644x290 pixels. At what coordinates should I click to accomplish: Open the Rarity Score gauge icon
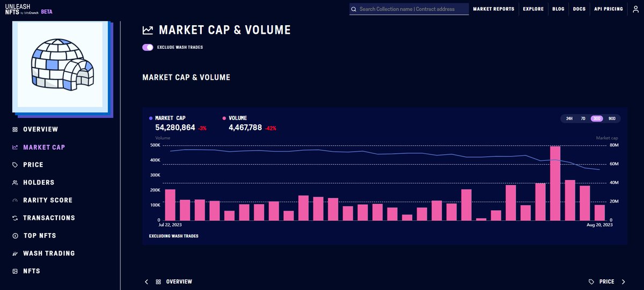click(15, 200)
